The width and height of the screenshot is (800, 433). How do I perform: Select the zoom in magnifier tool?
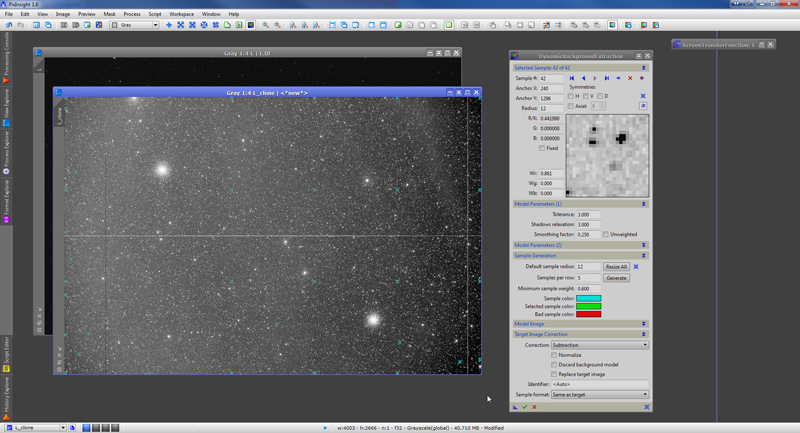266,24
